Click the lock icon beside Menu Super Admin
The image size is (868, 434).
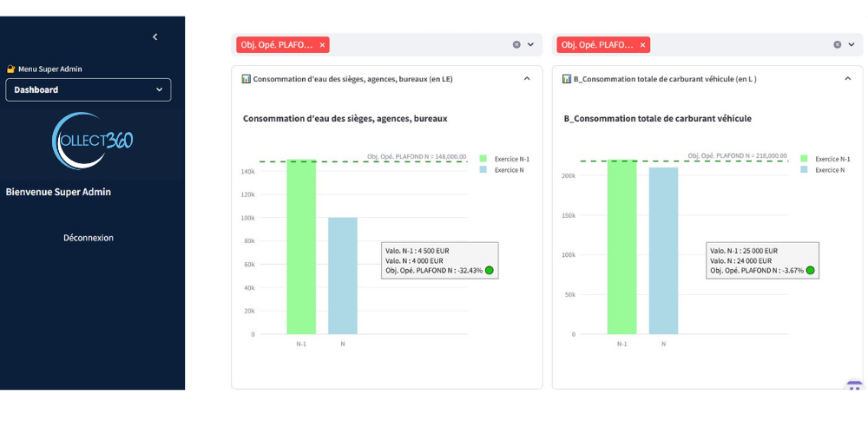11,69
